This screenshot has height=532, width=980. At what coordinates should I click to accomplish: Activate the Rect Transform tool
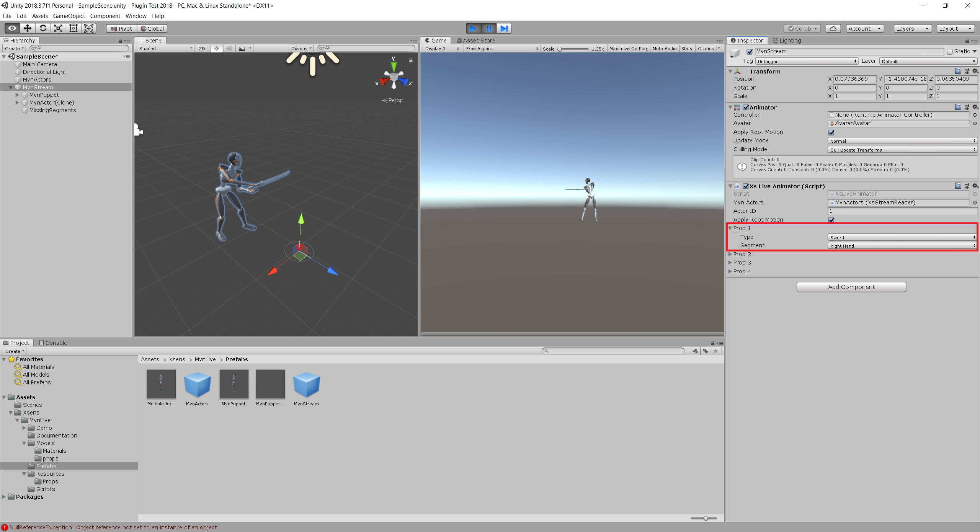click(x=73, y=28)
